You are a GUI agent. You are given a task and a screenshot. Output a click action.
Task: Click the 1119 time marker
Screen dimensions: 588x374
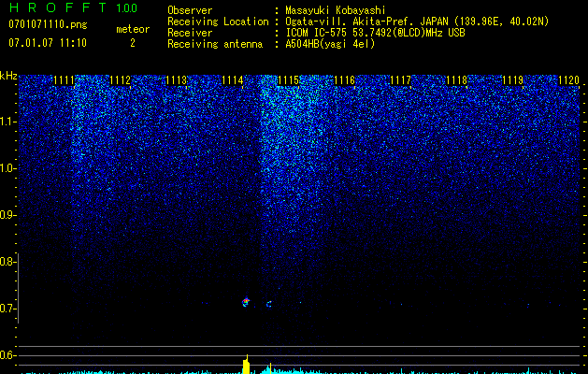point(512,80)
